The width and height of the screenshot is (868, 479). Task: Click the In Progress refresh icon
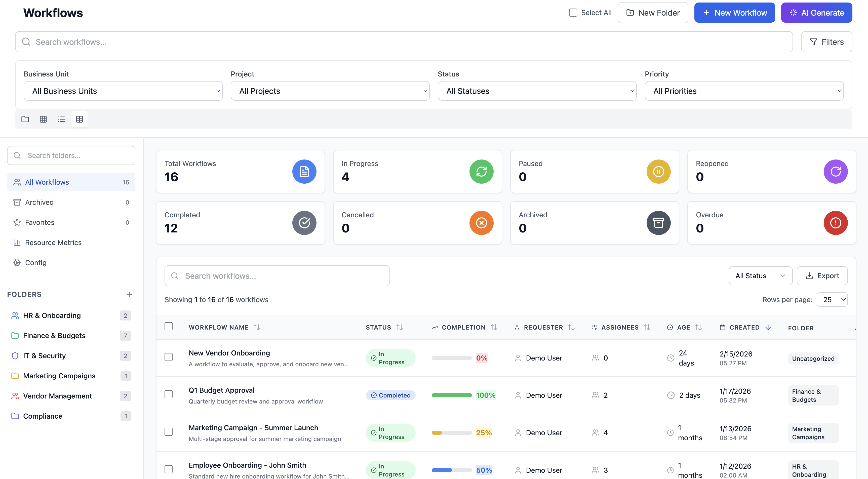pos(481,172)
